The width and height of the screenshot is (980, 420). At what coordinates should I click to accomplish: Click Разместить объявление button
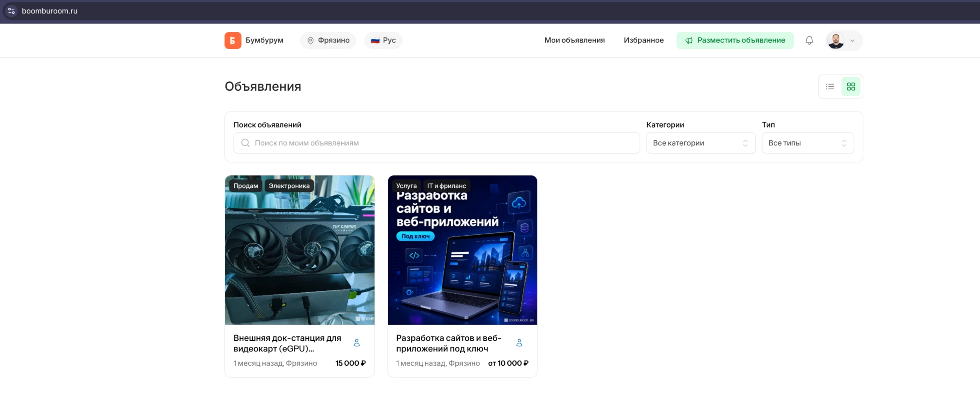point(735,40)
